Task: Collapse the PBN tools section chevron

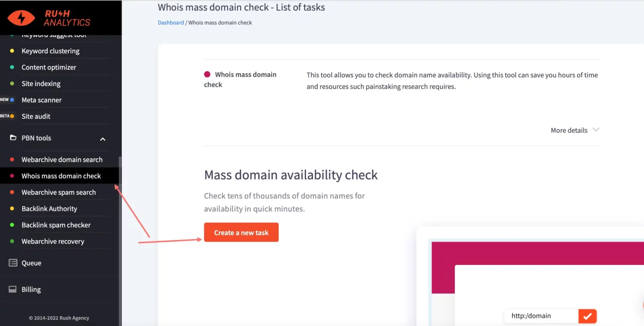Action: pyautogui.click(x=103, y=139)
